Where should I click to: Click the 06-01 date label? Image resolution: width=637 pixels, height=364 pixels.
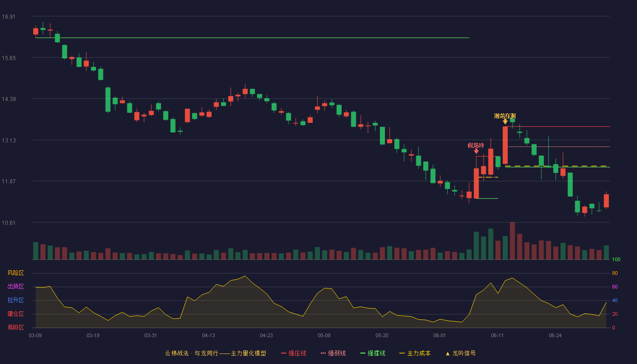coord(440,335)
